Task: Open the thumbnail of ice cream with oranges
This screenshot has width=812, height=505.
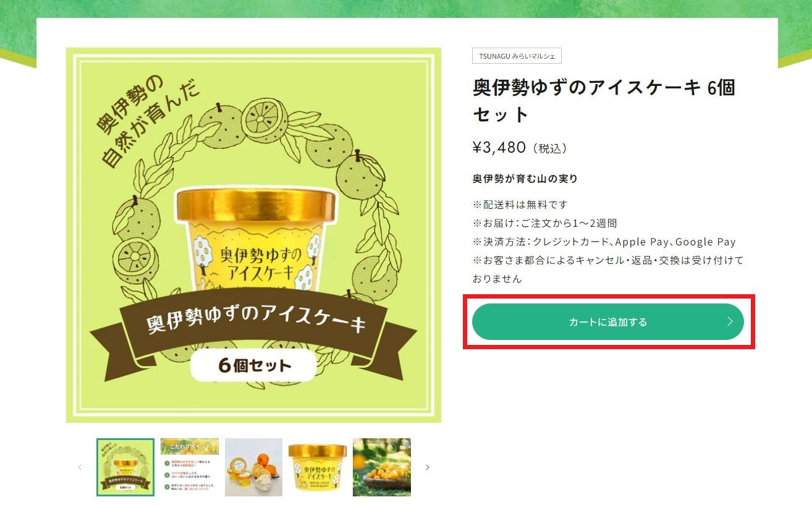Action: tap(253, 467)
